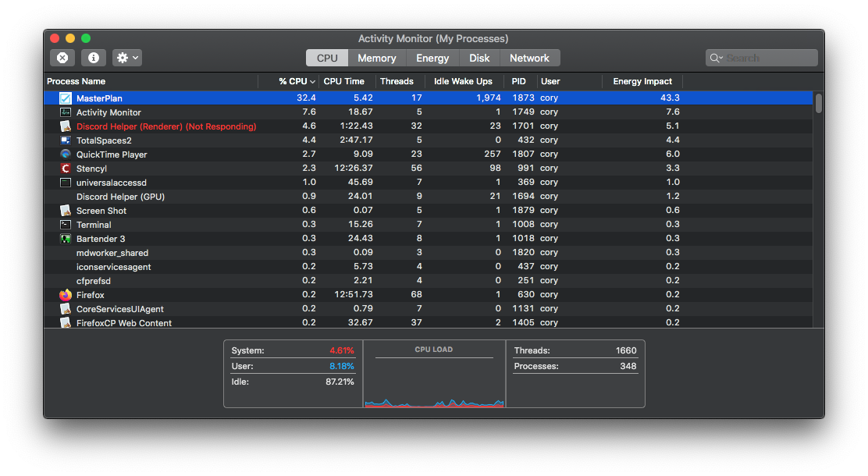868x476 pixels.
Task: Click the Idle 87.21% value
Action: (x=340, y=382)
